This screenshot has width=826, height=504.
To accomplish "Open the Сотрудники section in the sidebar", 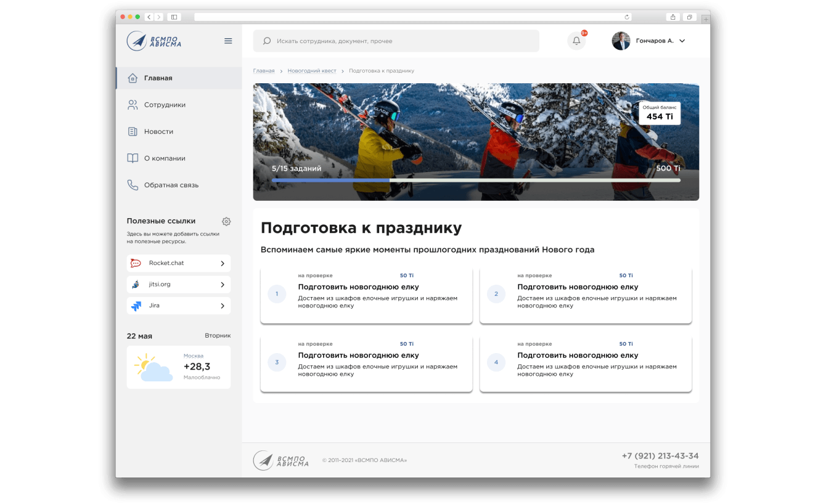I will point(179,105).
